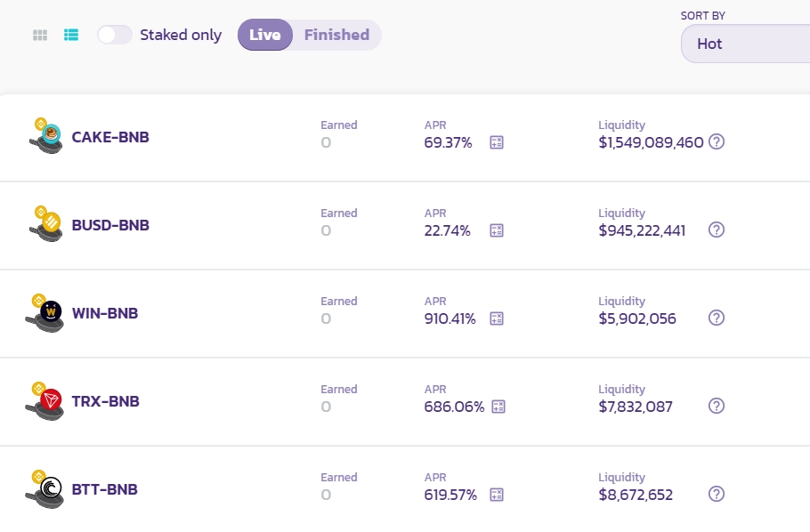Show Finished farms tab
Image resolution: width=810 pixels, height=532 pixels.
[x=336, y=36]
